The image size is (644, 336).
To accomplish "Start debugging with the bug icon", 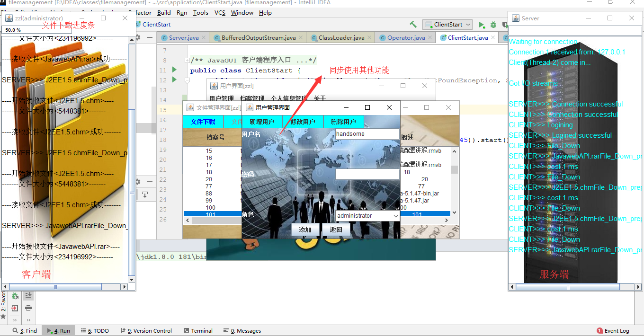I will pyautogui.click(x=493, y=24).
